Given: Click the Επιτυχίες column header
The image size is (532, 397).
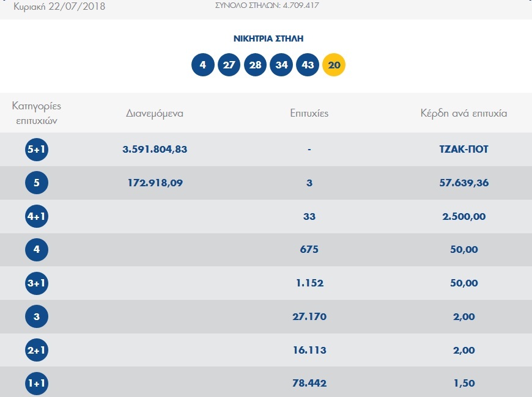Looking at the screenshot, I should coord(309,114).
